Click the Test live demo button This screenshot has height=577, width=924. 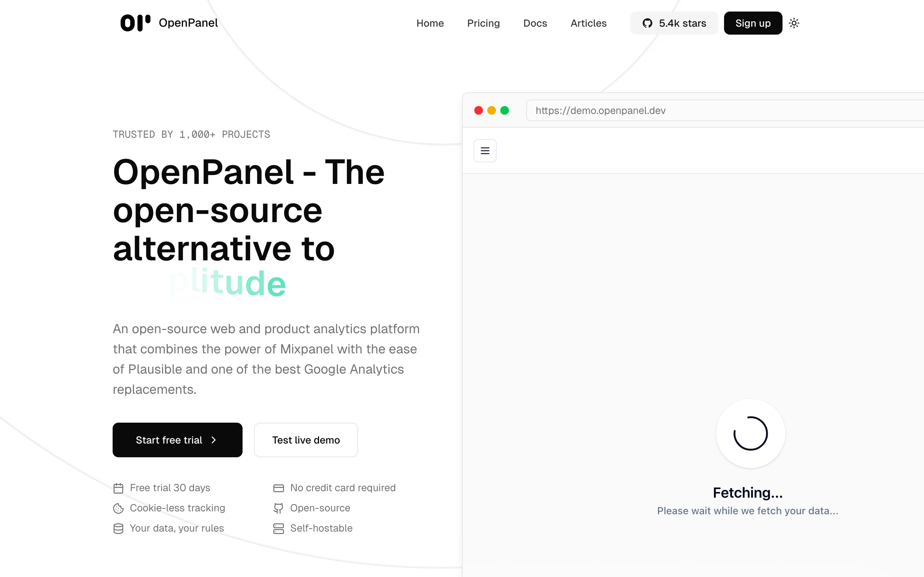click(306, 440)
